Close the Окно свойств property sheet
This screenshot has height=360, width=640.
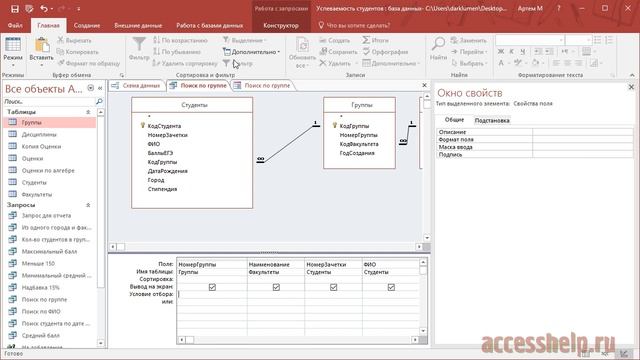(x=631, y=87)
